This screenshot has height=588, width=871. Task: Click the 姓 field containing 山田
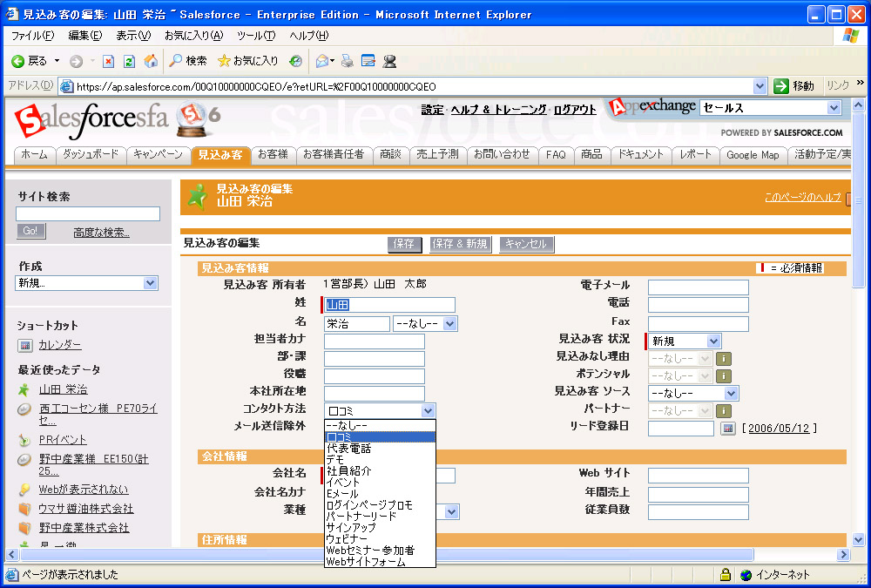[389, 305]
